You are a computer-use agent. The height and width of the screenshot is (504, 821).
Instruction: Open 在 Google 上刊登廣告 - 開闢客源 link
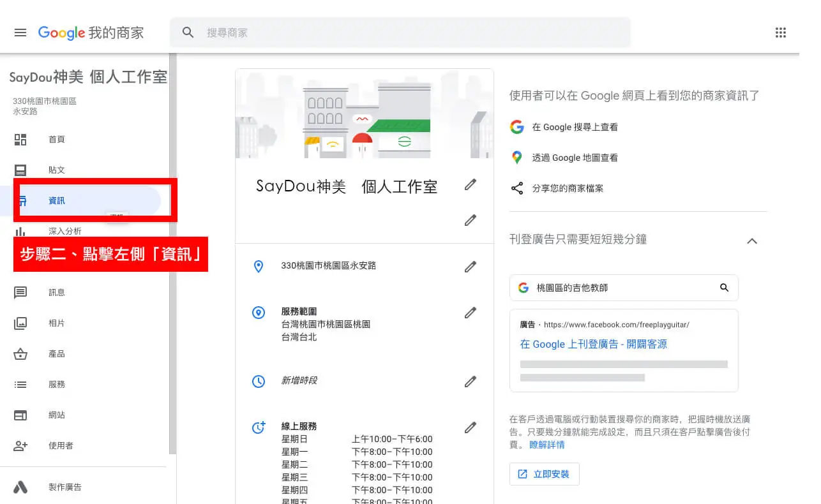tap(593, 344)
